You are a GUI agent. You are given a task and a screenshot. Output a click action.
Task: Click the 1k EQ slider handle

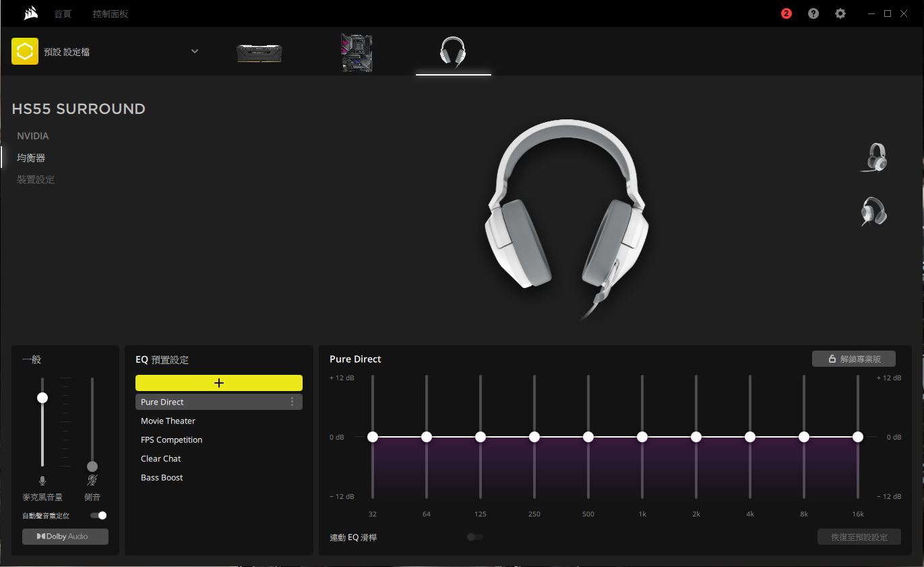click(x=642, y=437)
